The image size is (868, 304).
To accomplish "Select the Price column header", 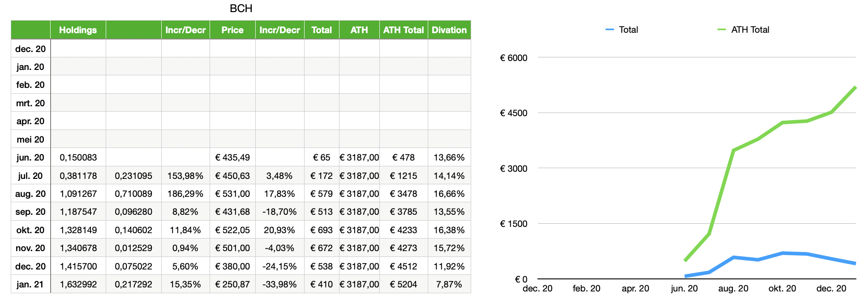I will tap(232, 30).
